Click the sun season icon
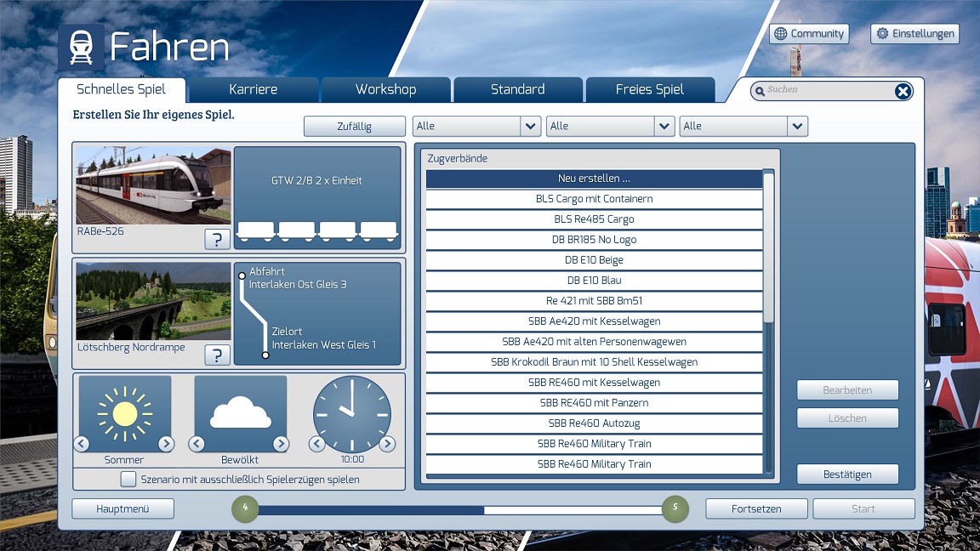The width and height of the screenshot is (980, 551). point(124,413)
